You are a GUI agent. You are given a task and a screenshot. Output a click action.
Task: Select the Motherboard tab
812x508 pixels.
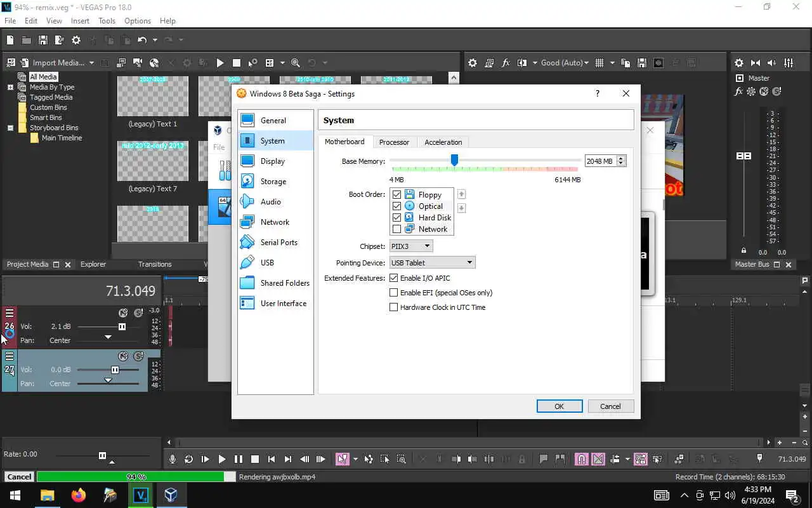[x=344, y=142]
